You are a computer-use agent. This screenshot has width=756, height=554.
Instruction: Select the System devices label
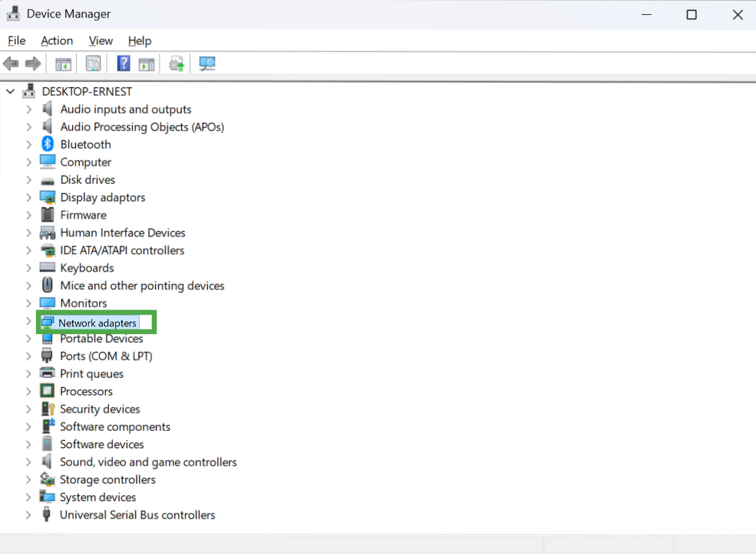(98, 497)
